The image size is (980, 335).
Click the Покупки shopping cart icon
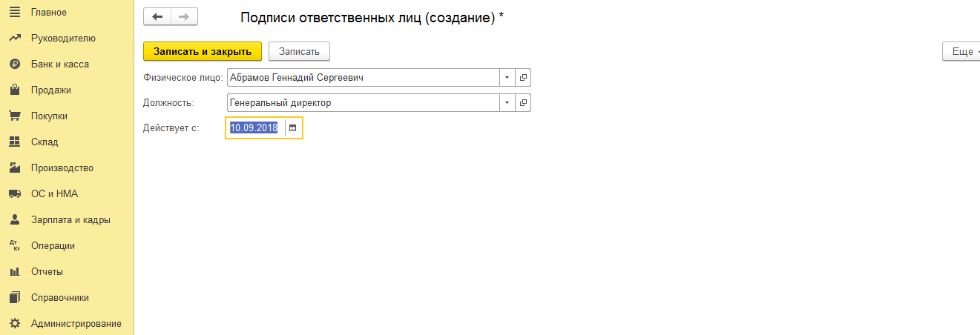click(13, 116)
